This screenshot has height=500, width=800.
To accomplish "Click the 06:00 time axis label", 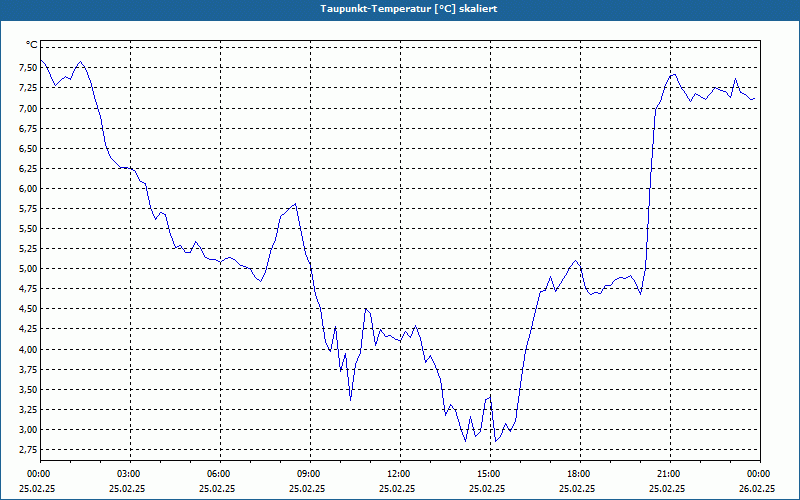I will (220, 474).
